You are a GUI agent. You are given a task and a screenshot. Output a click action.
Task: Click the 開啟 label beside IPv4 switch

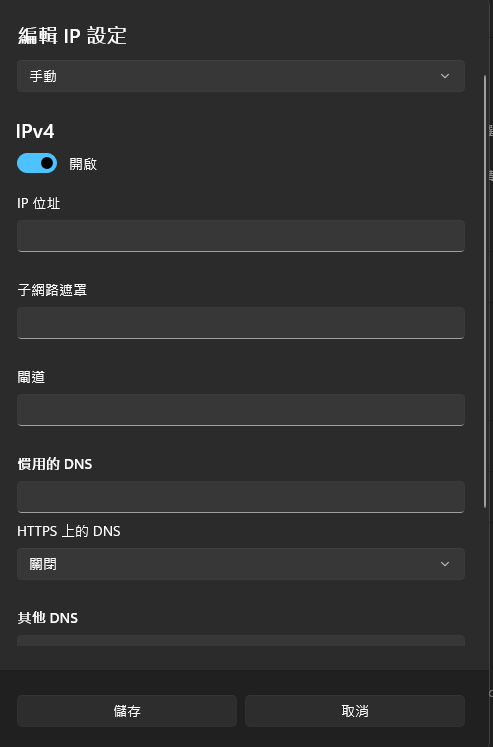tap(83, 164)
